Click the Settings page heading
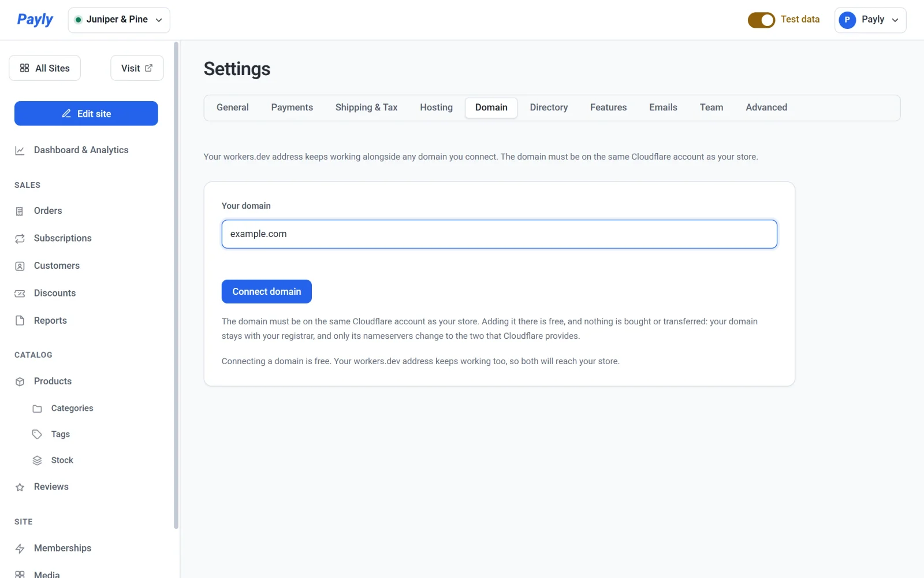The width and height of the screenshot is (924, 578). [237, 69]
